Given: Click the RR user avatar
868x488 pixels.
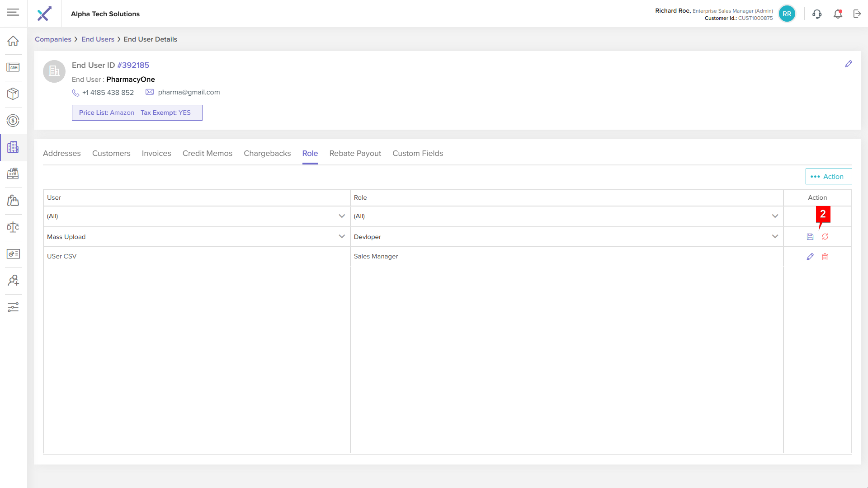Looking at the screenshot, I should click(787, 14).
